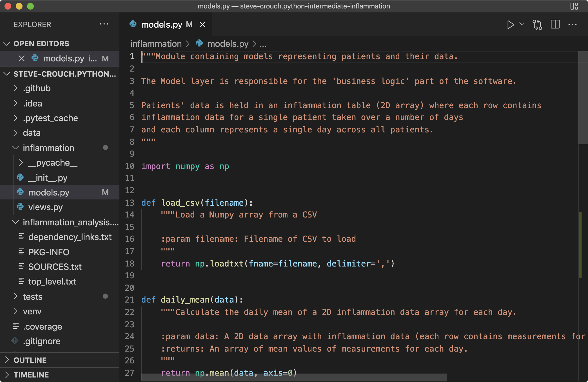
Task: Open the .gitignore file
Action: pyautogui.click(x=42, y=341)
